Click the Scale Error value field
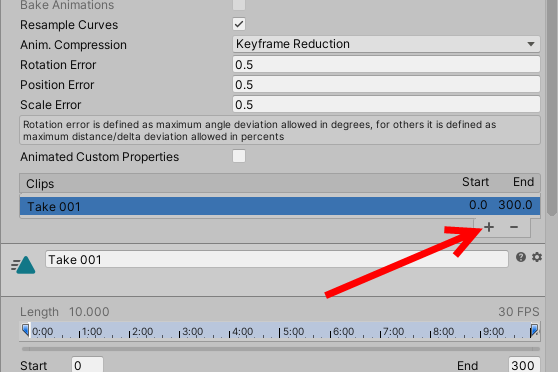 pos(386,104)
